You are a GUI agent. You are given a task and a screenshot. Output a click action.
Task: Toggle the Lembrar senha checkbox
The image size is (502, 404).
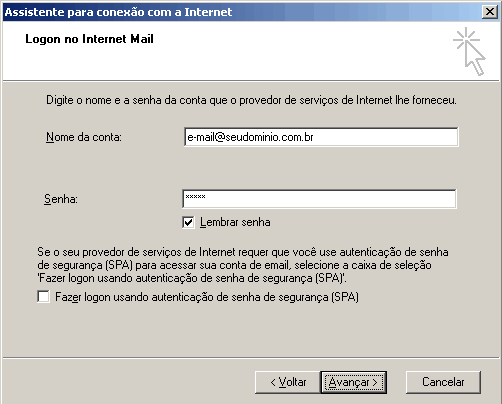[x=188, y=222]
